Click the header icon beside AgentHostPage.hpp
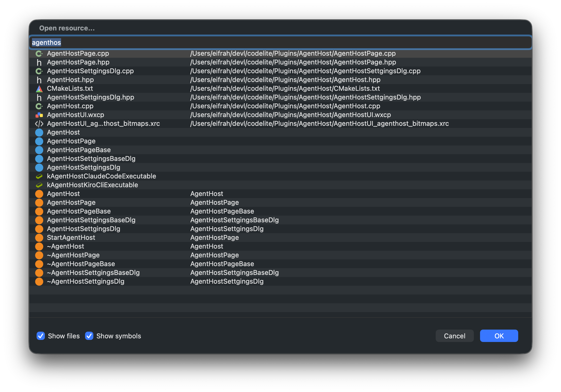This screenshot has width=561, height=392. click(39, 62)
